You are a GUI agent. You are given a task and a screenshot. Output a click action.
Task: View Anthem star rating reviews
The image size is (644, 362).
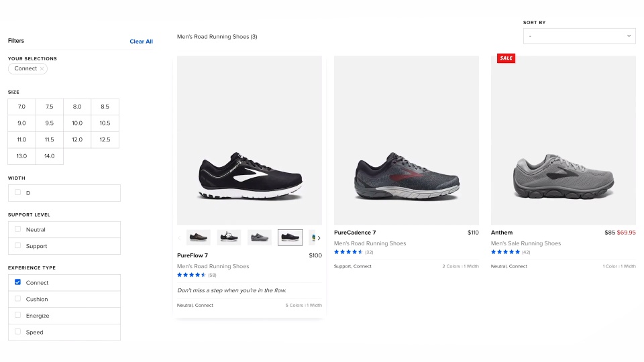click(505, 252)
